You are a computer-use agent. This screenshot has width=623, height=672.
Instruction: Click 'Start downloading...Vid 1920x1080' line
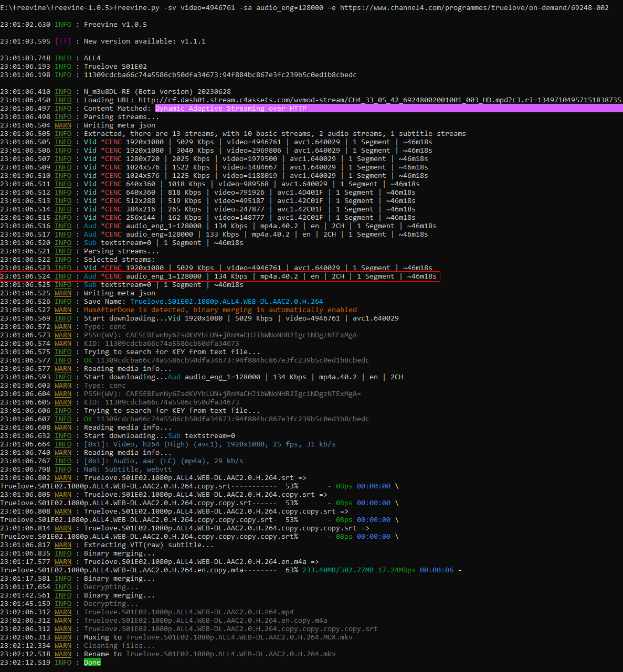(241, 318)
